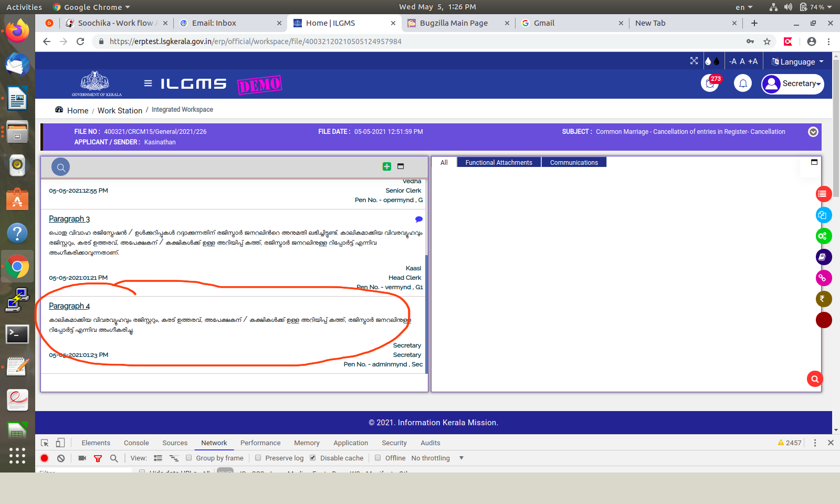Expand the file details chevron in purple banner

(x=813, y=132)
